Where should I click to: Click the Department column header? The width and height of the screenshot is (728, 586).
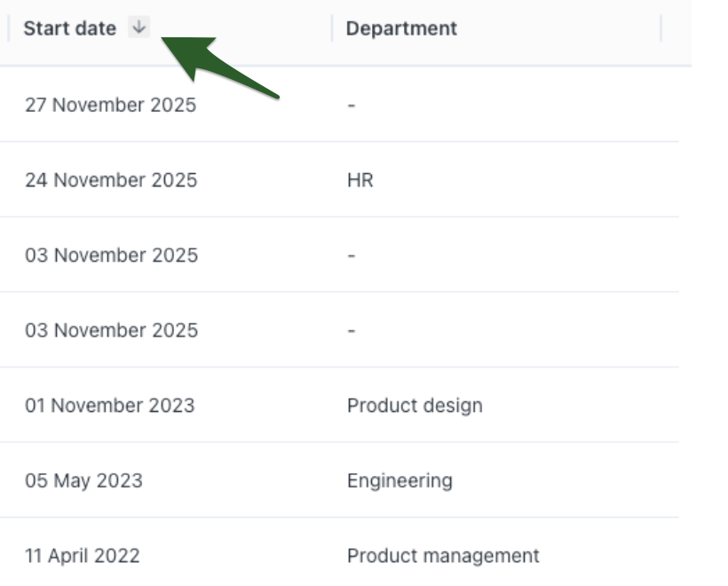[x=401, y=28]
